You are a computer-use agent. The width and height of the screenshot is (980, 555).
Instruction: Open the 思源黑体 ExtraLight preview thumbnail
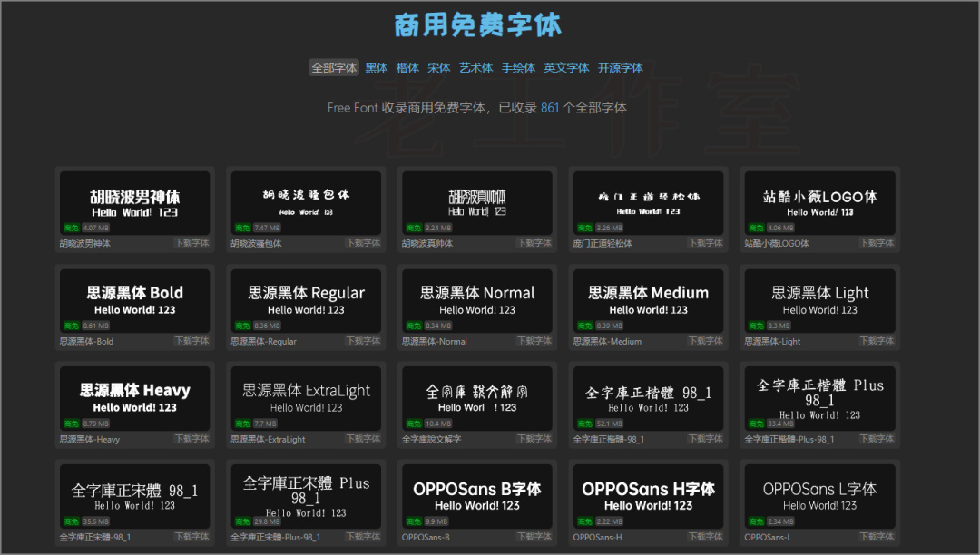(306, 398)
